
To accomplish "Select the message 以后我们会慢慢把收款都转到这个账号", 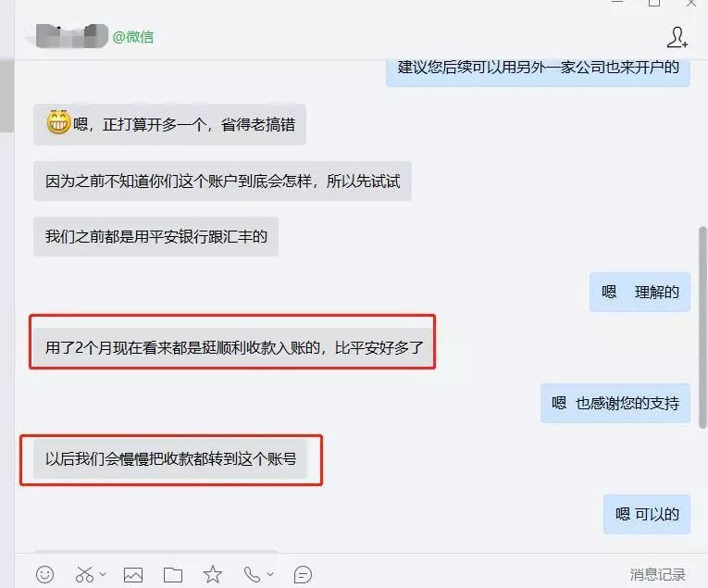I will (170, 459).
